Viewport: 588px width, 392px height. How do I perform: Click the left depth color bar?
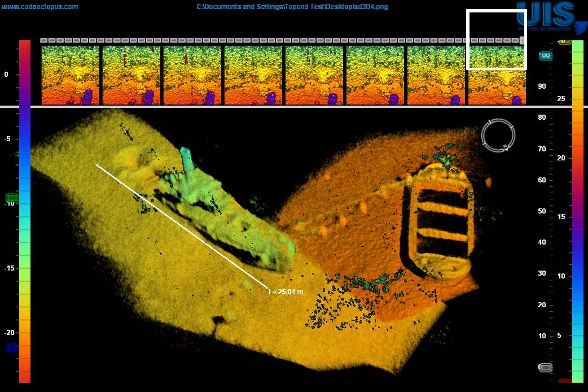25,212
